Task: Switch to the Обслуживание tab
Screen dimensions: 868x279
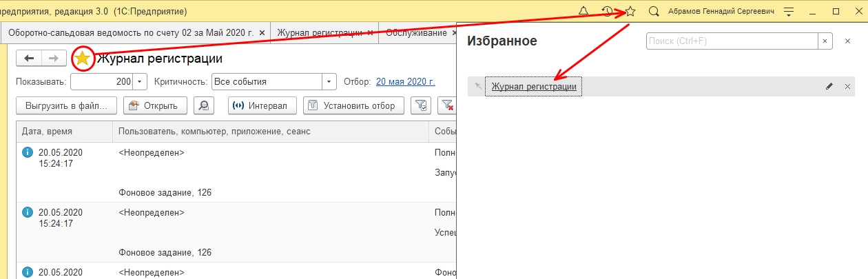Action: point(415,32)
